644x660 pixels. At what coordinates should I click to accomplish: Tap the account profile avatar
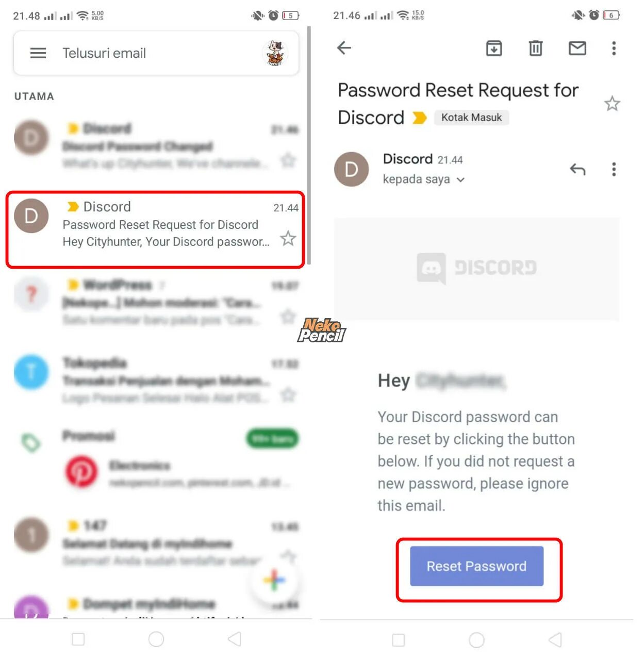(275, 53)
